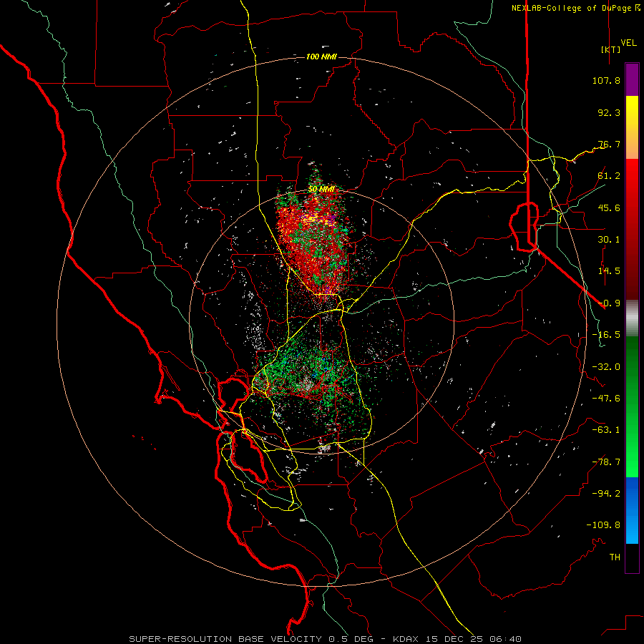
Task: Click the -47.6 legend value
Action: [606, 399]
